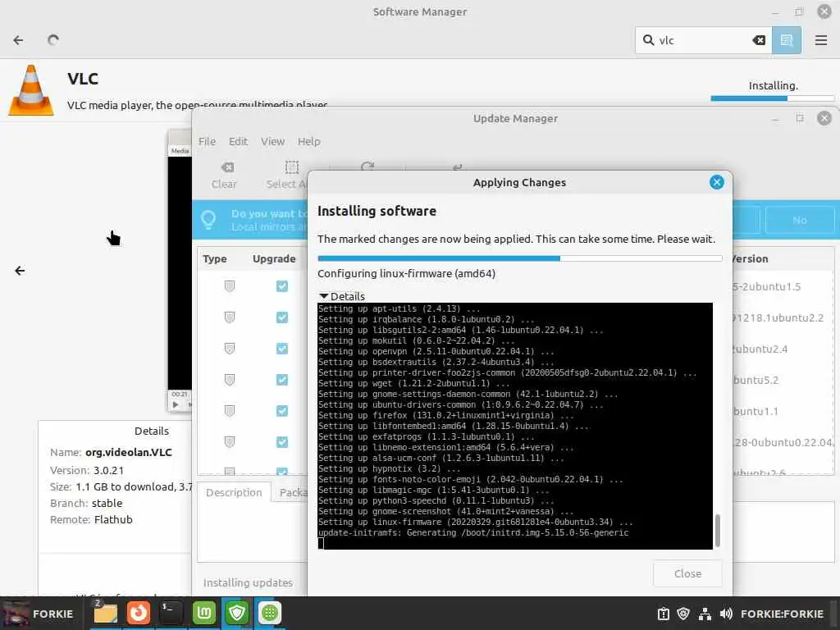Switch to Update Manager shield taskbar icon

[x=237, y=613]
